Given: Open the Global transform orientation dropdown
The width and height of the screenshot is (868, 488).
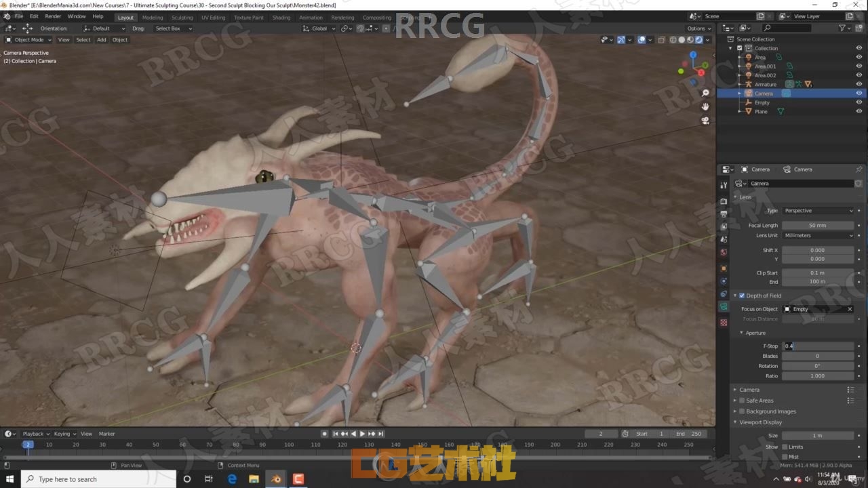Looking at the screenshot, I should click(x=319, y=28).
